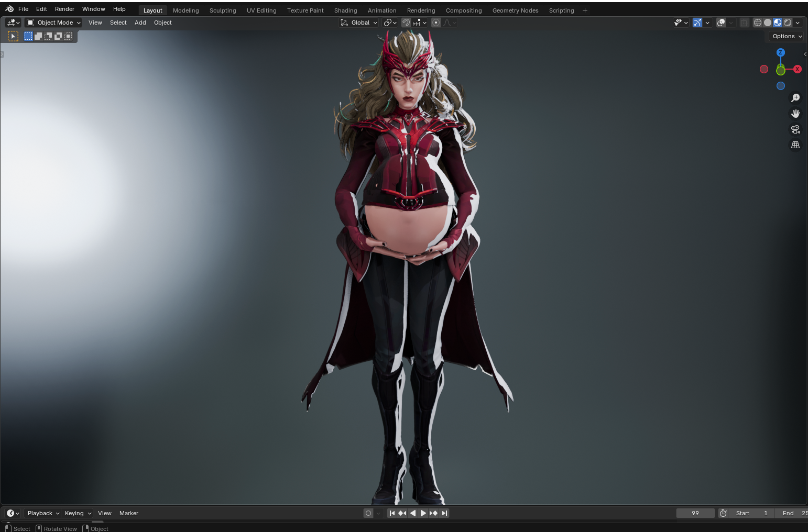Switch to the Shading workspace tab
The height and width of the screenshot is (532, 808).
pos(346,10)
